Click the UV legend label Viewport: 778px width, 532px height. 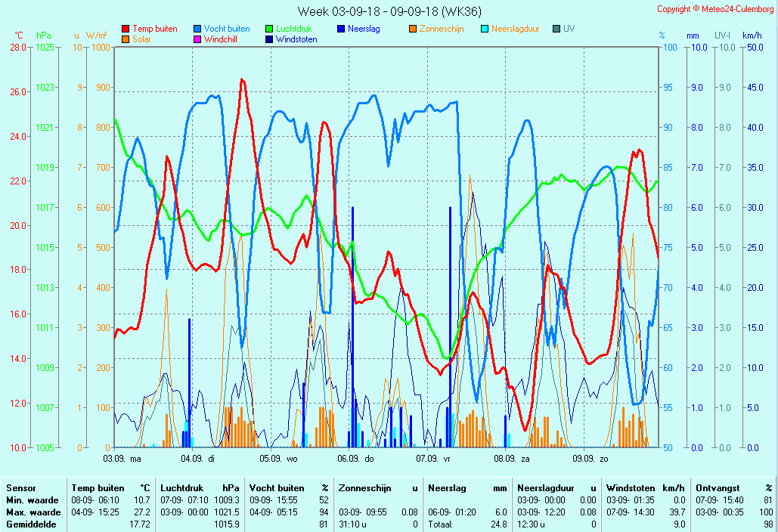(569, 29)
